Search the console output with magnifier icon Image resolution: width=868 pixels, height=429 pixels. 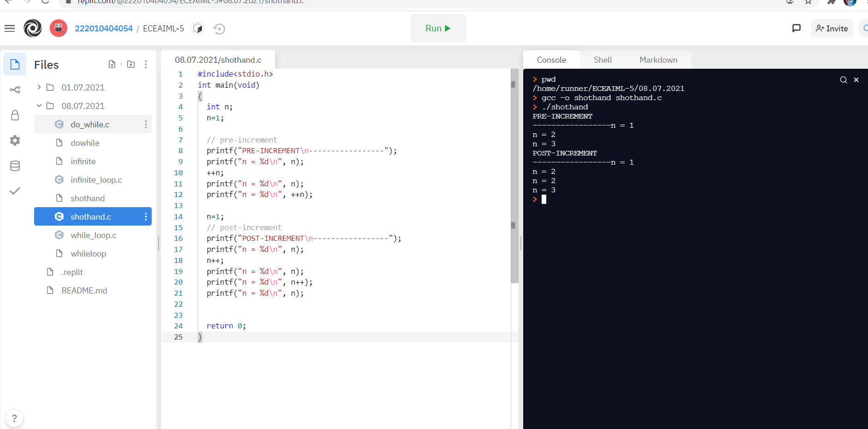click(x=844, y=79)
